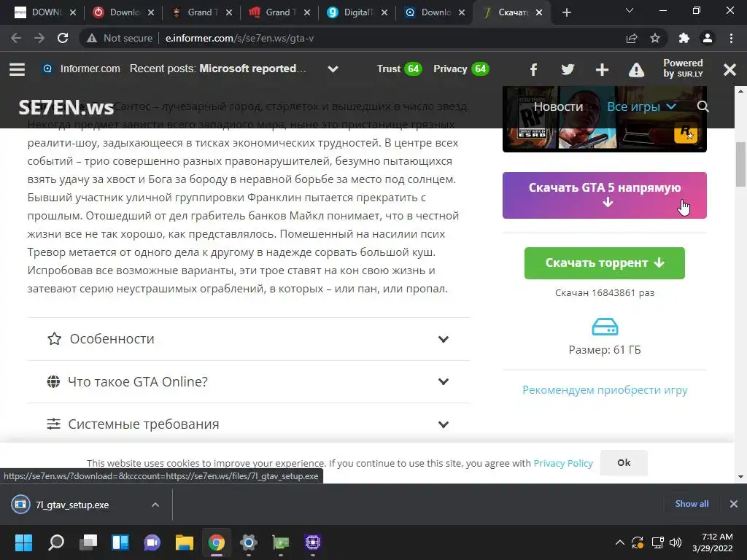Open Widgets from taskbar
Screen dimensions: 747x560
point(120,542)
